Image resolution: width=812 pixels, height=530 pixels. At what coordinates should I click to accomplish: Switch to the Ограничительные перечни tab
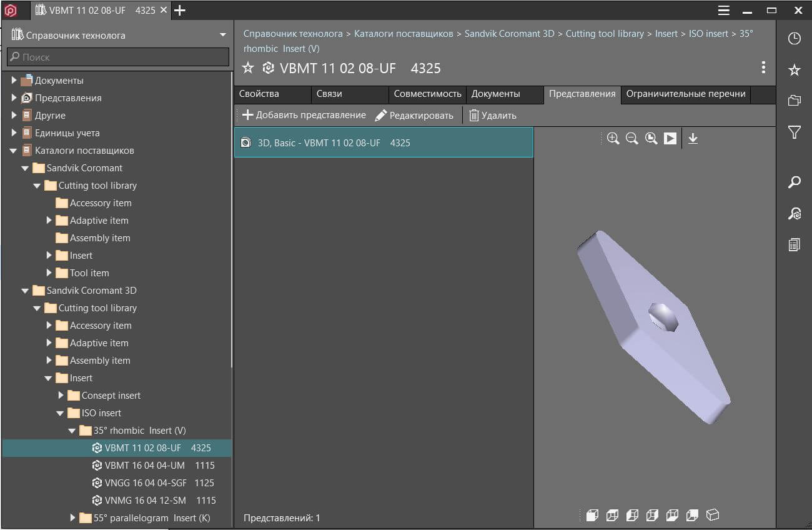[686, 94]
